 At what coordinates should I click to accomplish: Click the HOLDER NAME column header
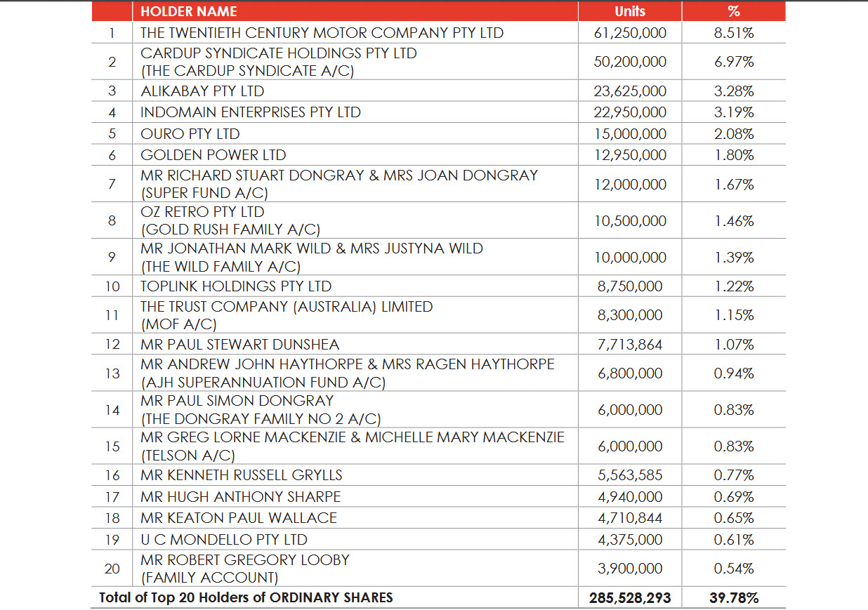(188, 11)
